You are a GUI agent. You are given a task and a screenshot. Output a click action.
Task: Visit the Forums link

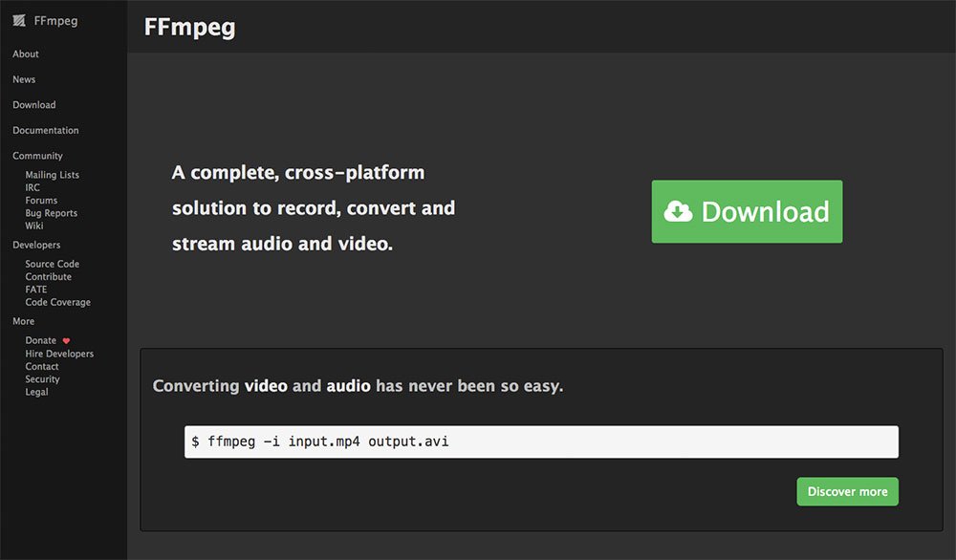pyautogui.click(x=41, y=201)
